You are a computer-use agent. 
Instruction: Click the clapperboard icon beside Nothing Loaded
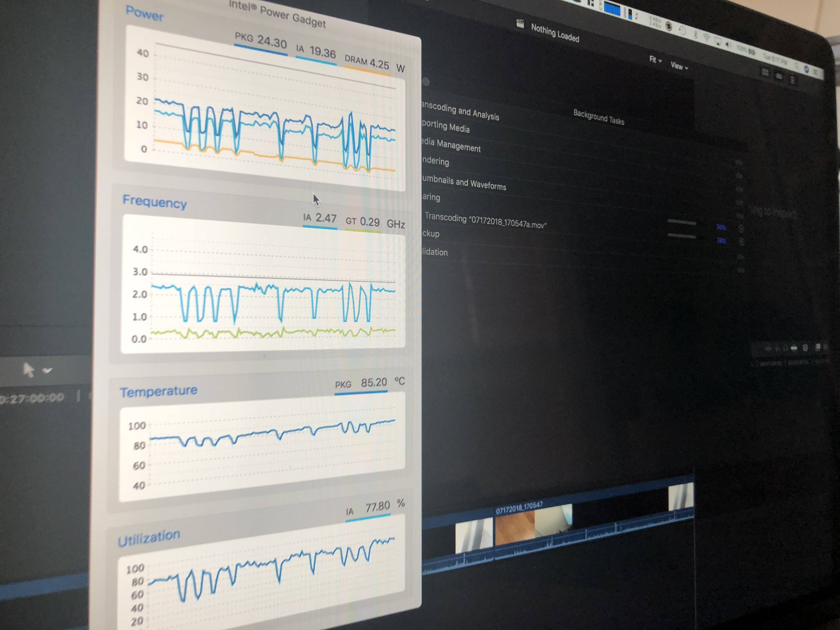[x=520, y=24]
